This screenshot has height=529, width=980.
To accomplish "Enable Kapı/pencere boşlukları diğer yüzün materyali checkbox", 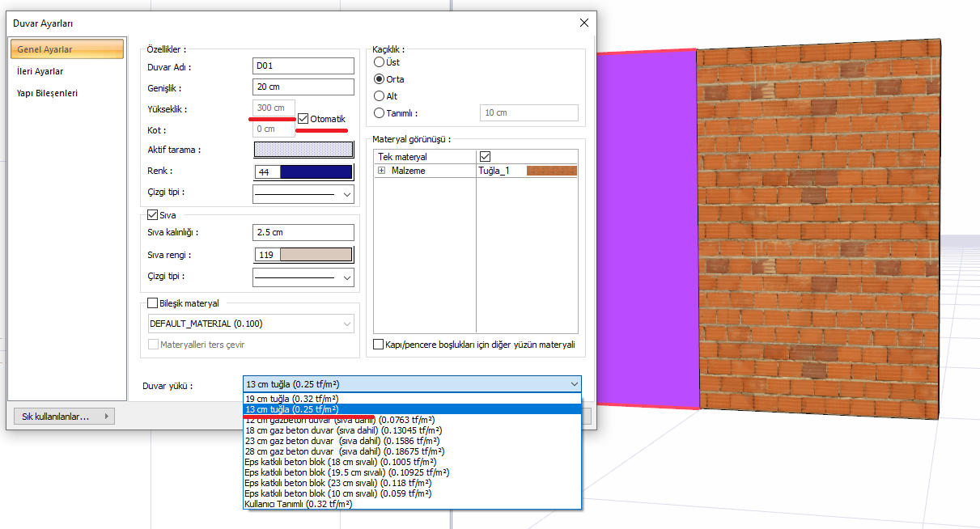I will [379, 345].
